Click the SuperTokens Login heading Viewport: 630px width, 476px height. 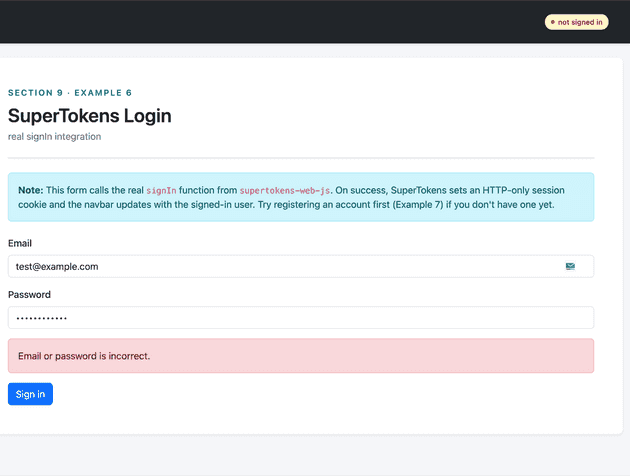coord(90,116)
